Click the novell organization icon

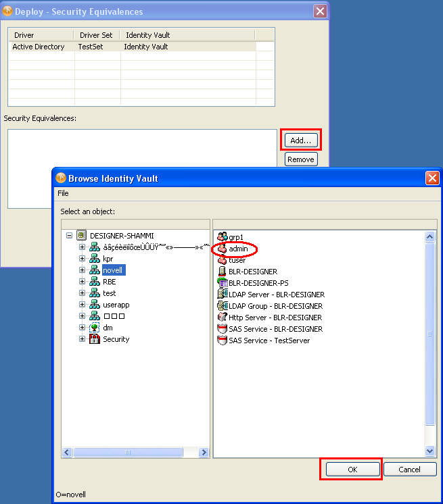94,270
